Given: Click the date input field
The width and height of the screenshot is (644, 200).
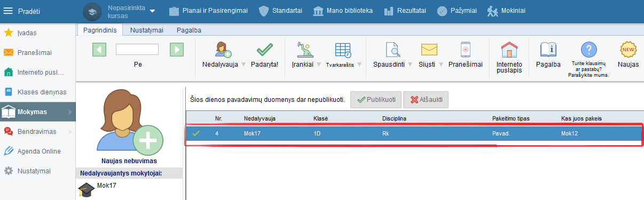Looking at the screenshot, I should tap(137, 50).
